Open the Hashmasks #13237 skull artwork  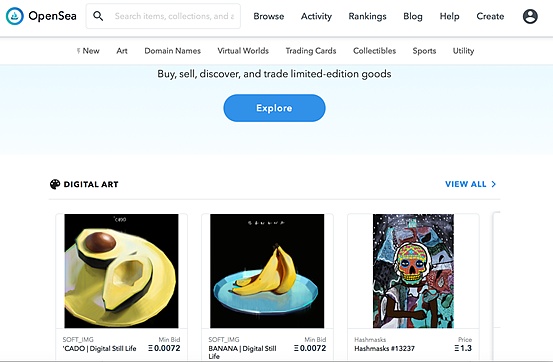click(x=413, y=271)
